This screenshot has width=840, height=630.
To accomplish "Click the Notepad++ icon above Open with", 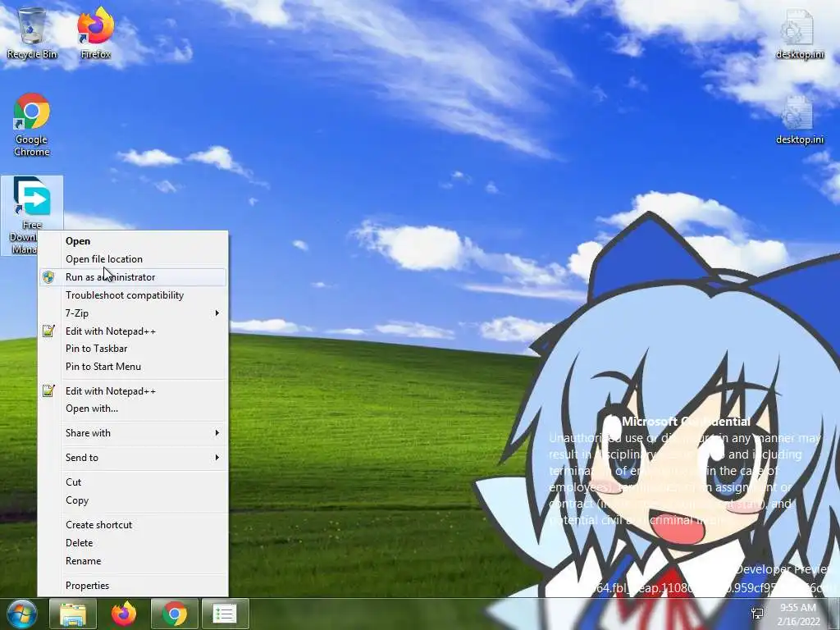I will click(x=48, y=391).
